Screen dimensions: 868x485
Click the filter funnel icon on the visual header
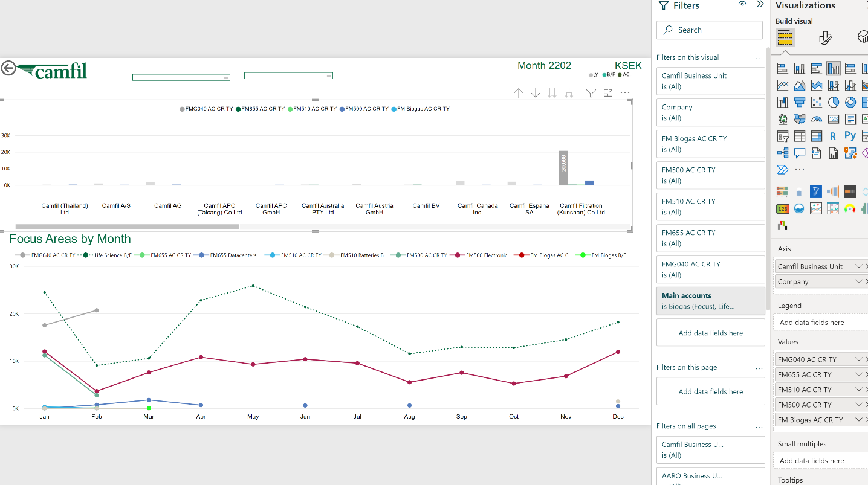[591, 93]
